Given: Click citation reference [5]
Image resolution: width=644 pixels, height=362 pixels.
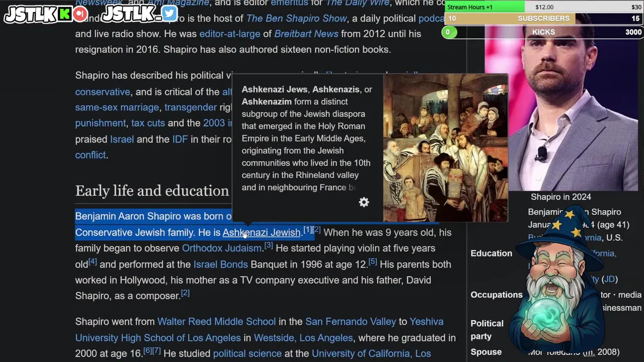Looking at the screenshot, I should coord(372,261).
